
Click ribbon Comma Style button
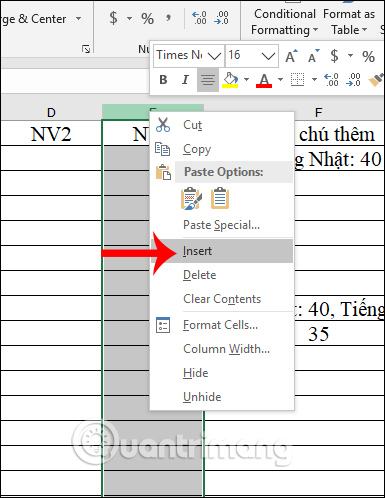point(168,18)
